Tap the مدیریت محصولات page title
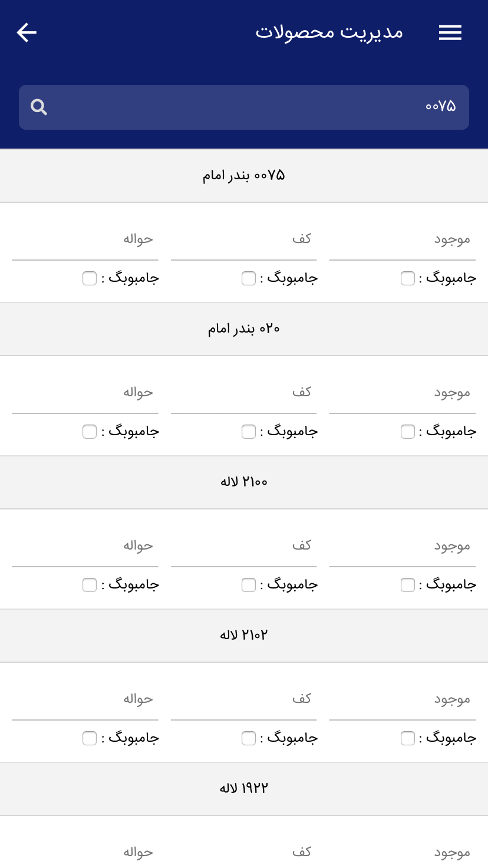 click(329, 32)
